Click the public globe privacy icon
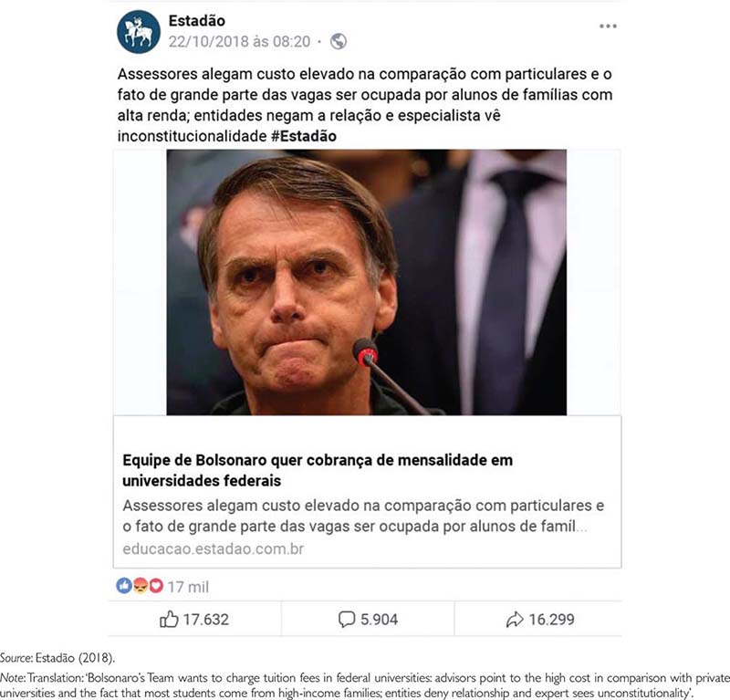 click(x=339, y=41)
